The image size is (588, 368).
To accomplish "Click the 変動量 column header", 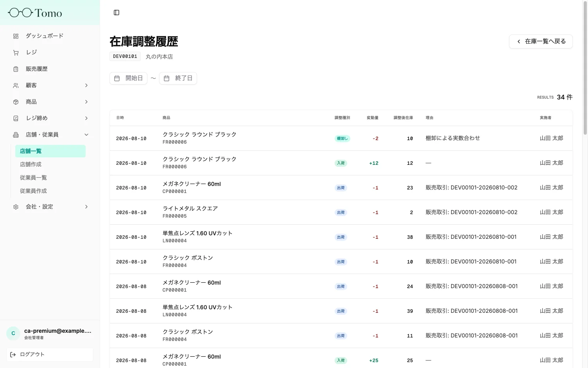I will click(373, 118).
